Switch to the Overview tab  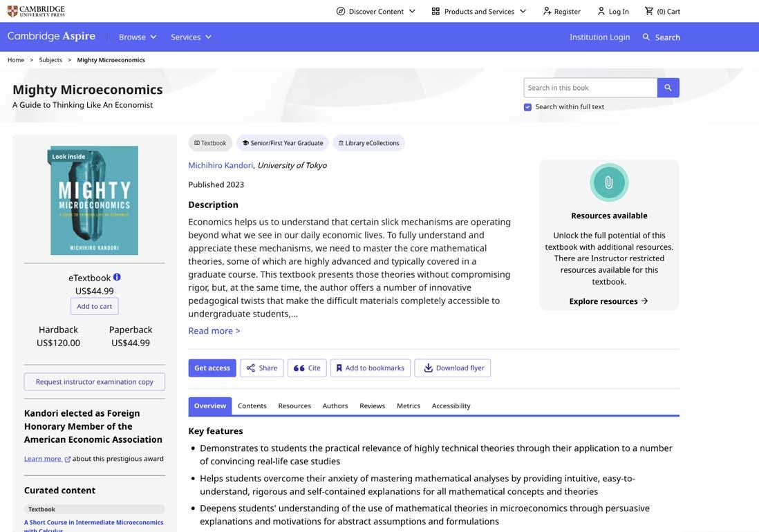point(210,406)
